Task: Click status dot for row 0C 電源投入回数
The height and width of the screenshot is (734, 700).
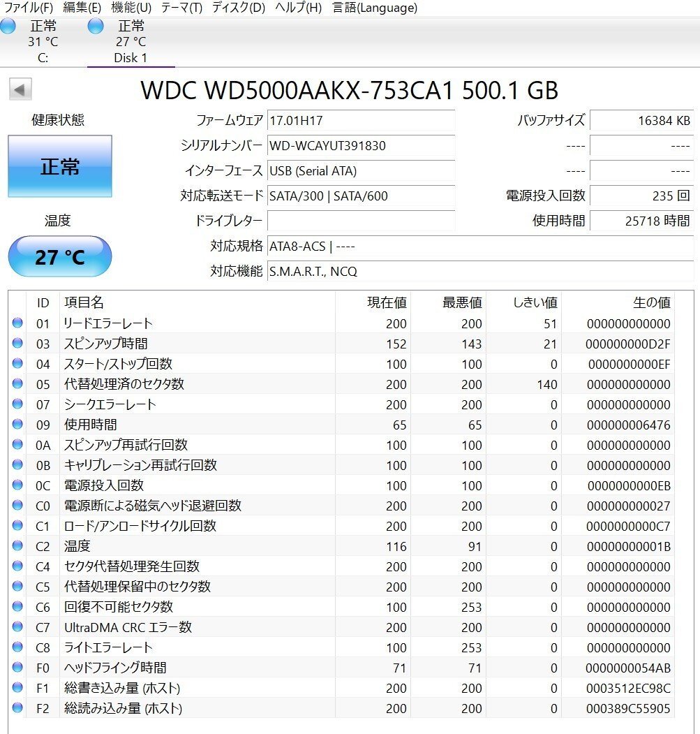Action: 17,485
